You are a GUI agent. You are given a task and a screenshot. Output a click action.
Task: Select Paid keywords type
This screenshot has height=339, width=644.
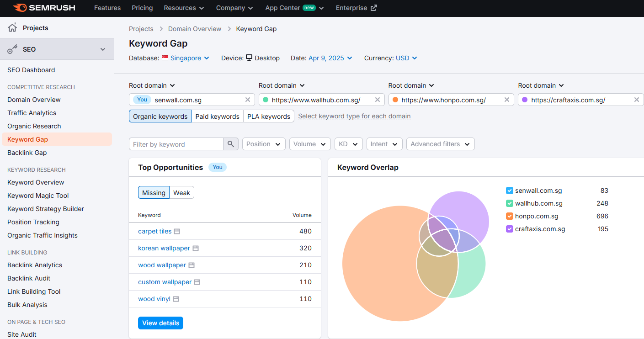[x=218, y=117]
